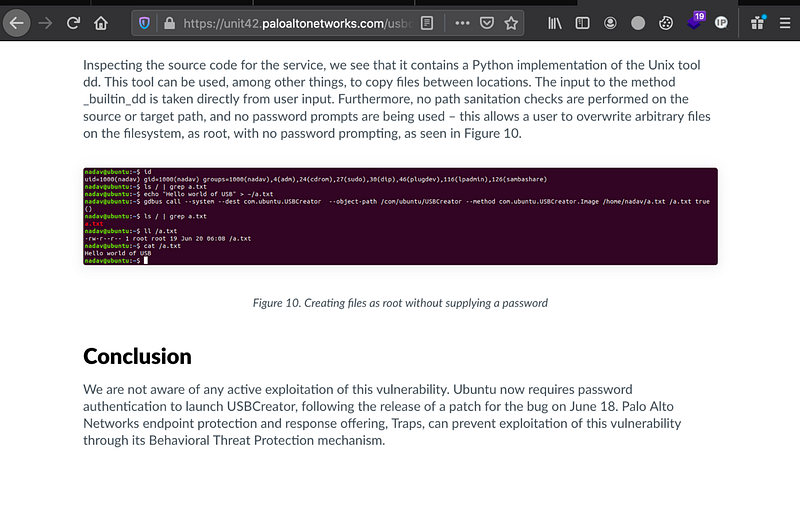Open the tracking protection shield info
Screen dimensions: 800x506
(144, 23)
